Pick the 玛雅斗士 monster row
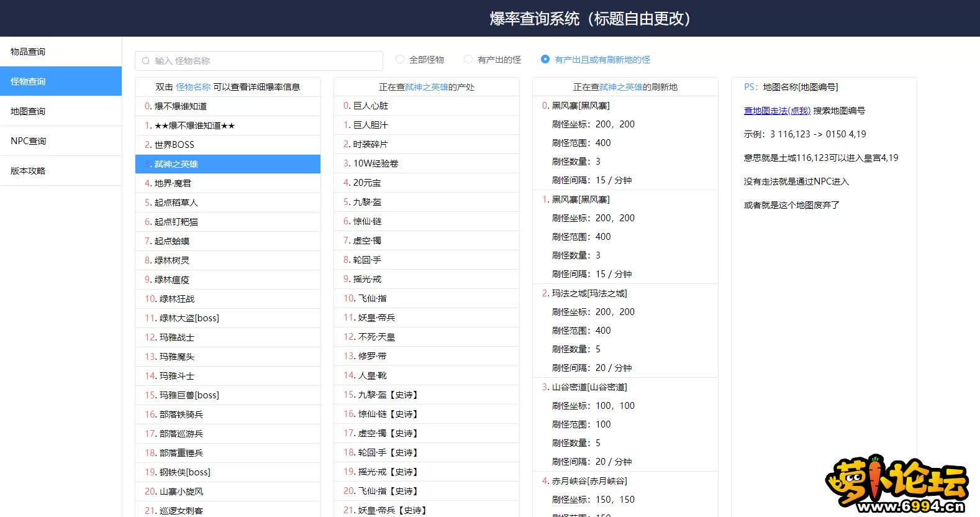The image size is (980, 517). click(228, 376)
